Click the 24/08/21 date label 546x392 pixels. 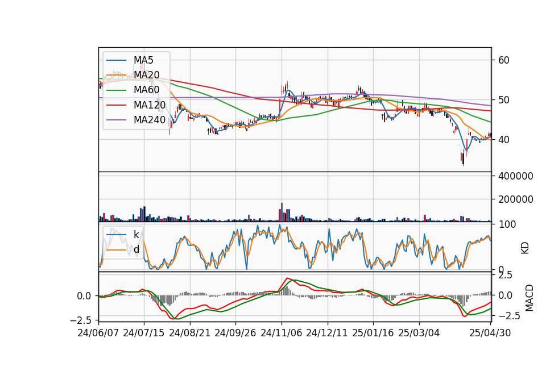point(190,333)
